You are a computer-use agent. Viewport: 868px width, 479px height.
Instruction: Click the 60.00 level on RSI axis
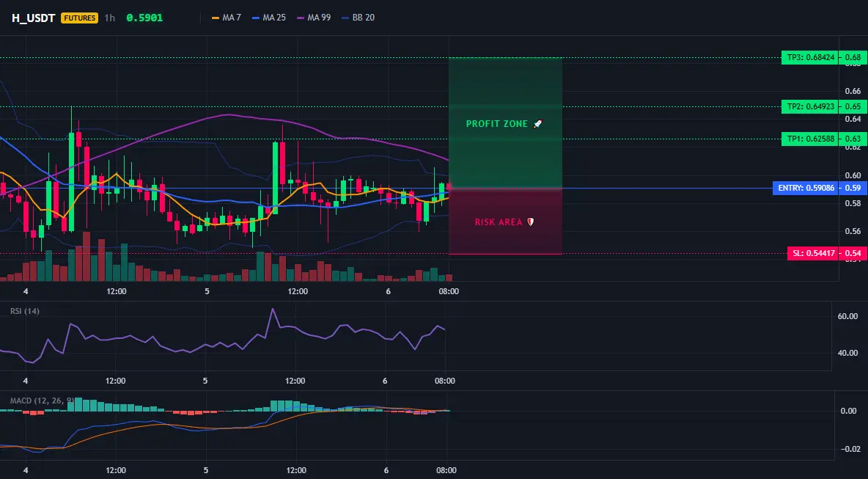847,317
